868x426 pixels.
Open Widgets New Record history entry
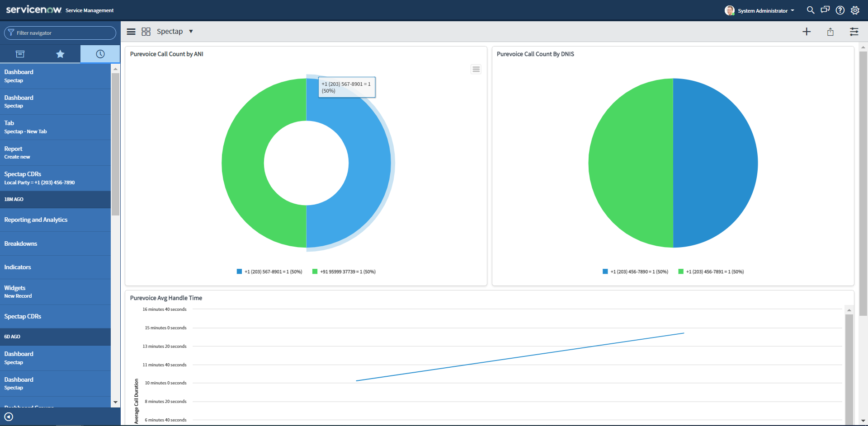click(55, 292)
